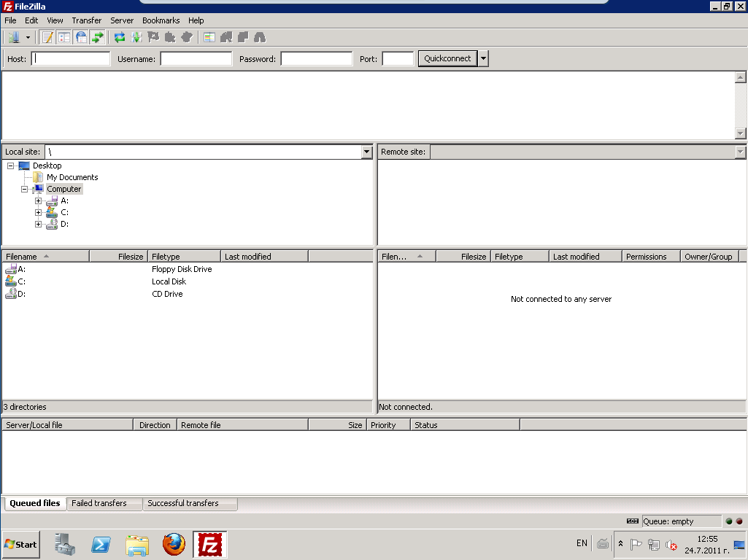Toggle local directory tree display
Screen dimensions: 748x560
click(x=64, y=37)
